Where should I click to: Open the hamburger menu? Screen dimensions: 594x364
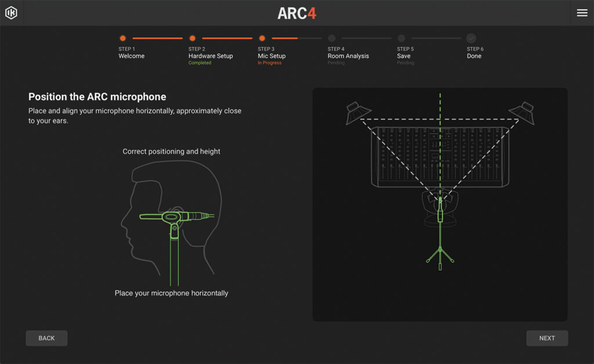[582, 13]
